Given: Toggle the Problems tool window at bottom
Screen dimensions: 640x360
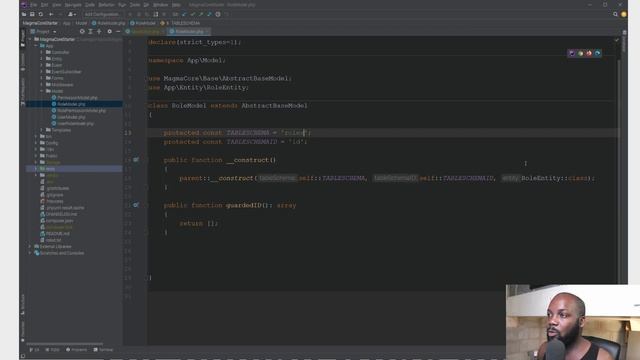Looking at the screenshot, I should click(76, 350).
